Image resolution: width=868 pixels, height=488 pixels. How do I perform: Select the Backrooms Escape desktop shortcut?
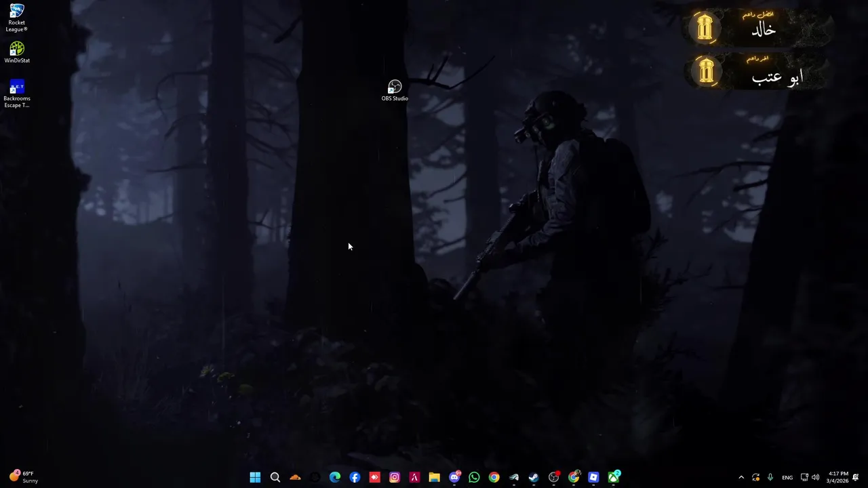pos(17,94)
